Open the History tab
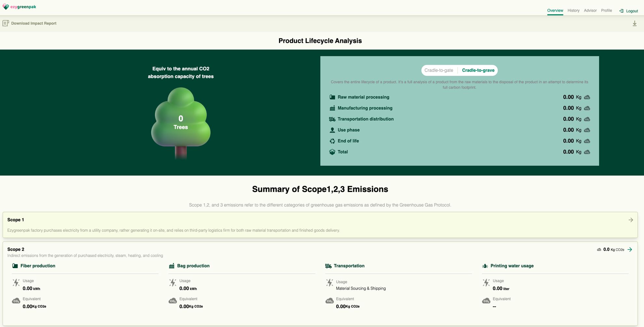This screenshot has height=327, width=644. 573,10
